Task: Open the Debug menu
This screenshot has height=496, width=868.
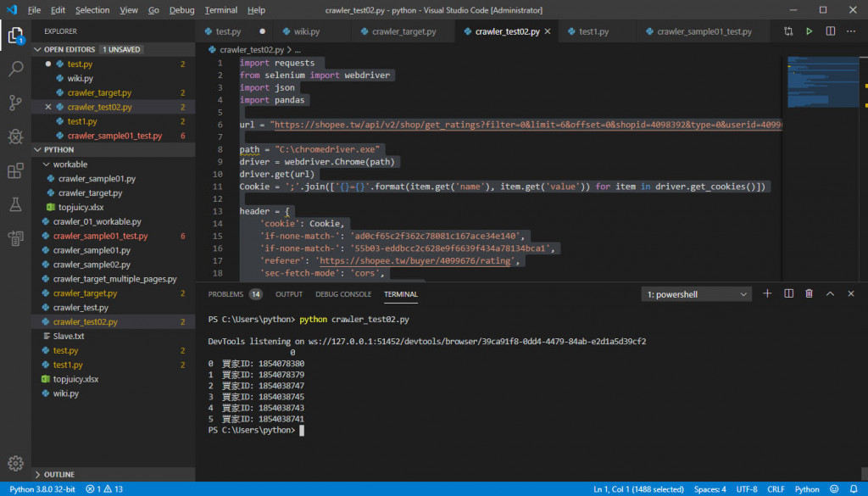Action: (181, 10)
